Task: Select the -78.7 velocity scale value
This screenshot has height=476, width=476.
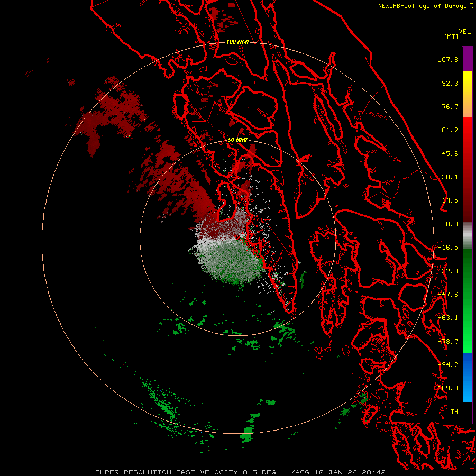Action: (x=448, y=342)
